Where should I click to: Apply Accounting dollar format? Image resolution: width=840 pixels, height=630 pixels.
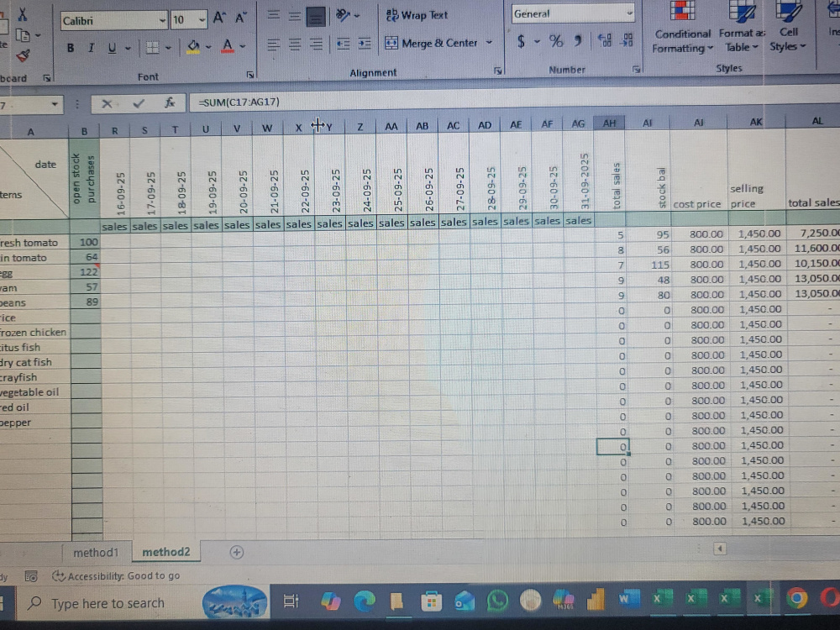point(522,41)
